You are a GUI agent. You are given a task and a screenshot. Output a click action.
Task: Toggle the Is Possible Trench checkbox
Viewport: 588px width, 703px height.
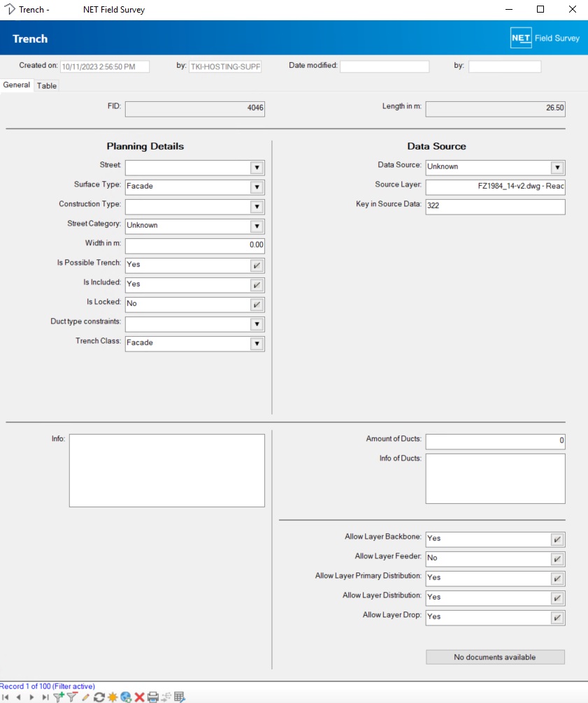(x=257, y=266)
